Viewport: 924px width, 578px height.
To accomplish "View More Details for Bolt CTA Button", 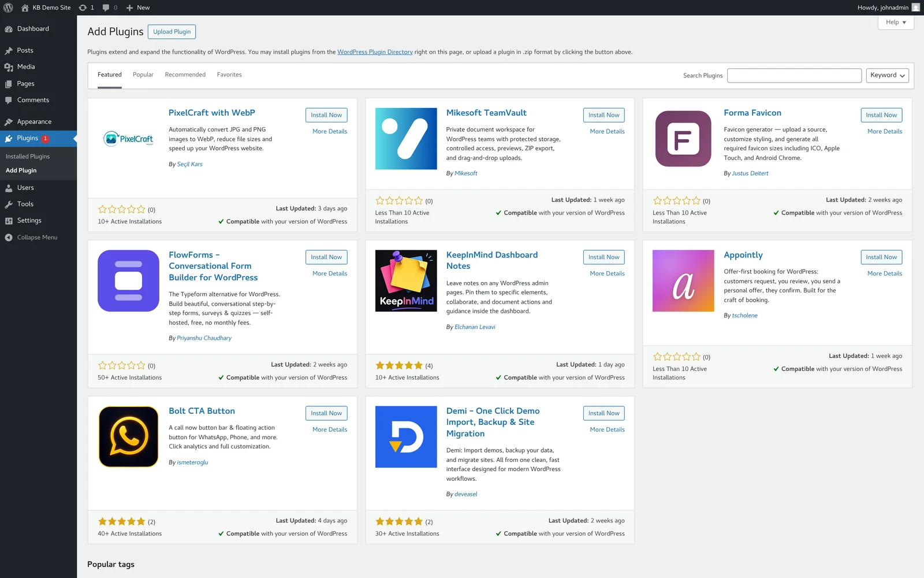I will (330, 430).
